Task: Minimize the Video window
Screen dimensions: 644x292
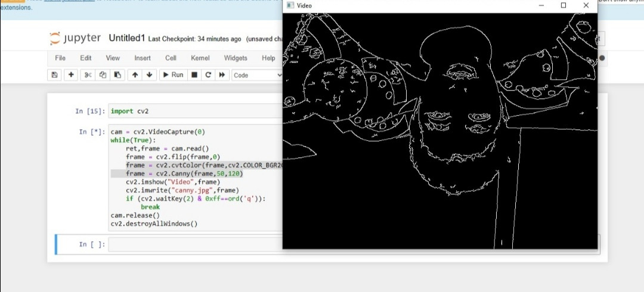Action: [x=541, y=5]
